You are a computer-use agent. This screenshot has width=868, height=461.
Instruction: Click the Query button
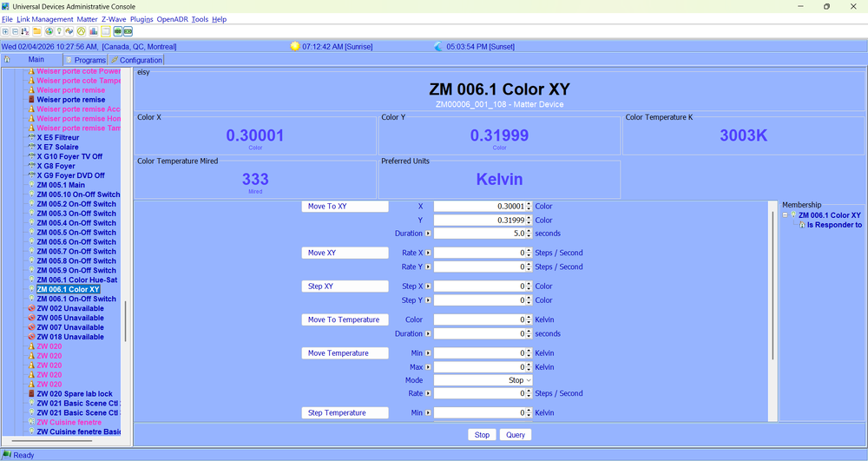(x=515, y=435)
